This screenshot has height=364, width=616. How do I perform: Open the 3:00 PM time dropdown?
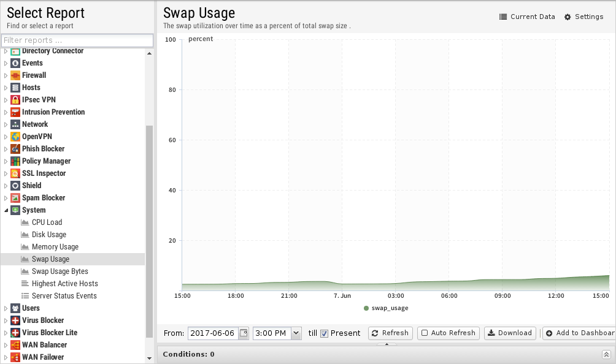296,333
